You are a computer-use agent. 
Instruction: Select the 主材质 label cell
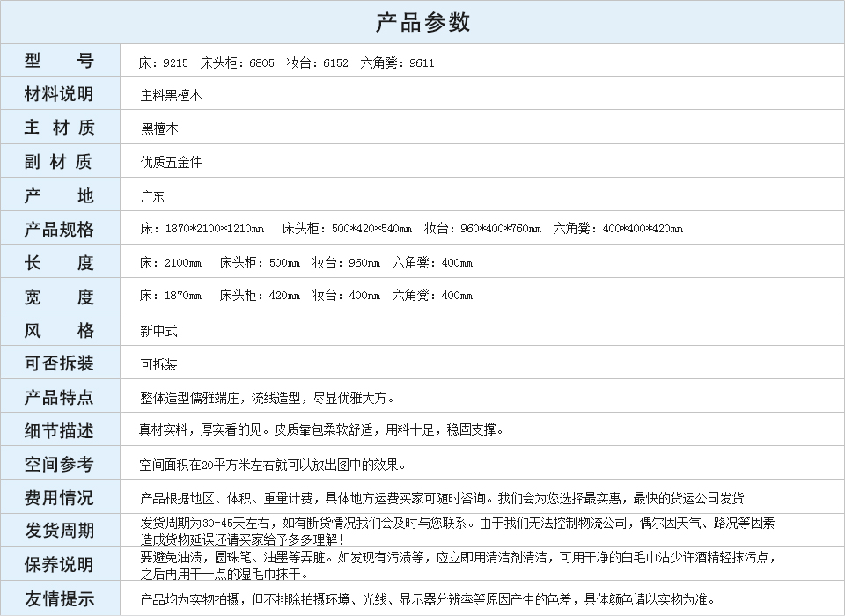pyautogui.click(x=60, y=128)
